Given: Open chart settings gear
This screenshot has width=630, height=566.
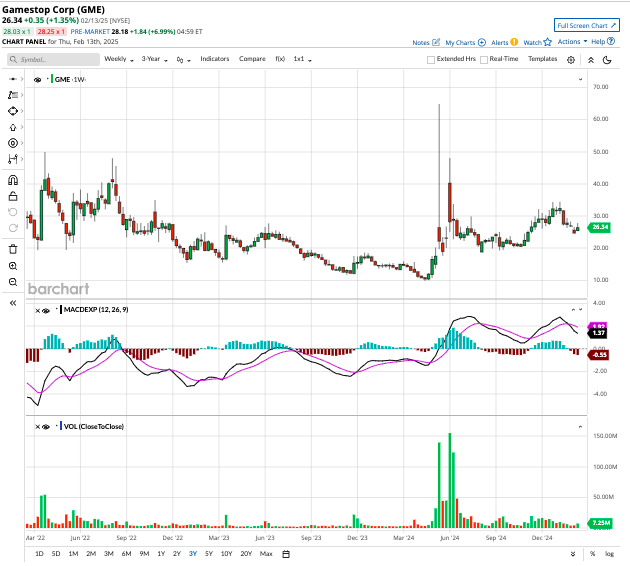Looking at the screenshot, I should coord(571,60).
